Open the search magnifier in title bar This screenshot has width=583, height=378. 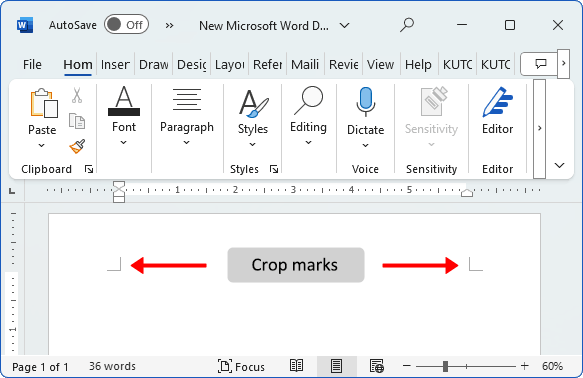(407, 25)
